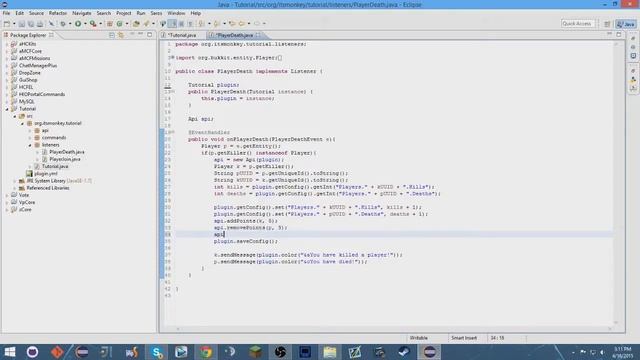Screen dimensions: 640x360
Task: Open the dropdown next to Run button
Action: 85,24
